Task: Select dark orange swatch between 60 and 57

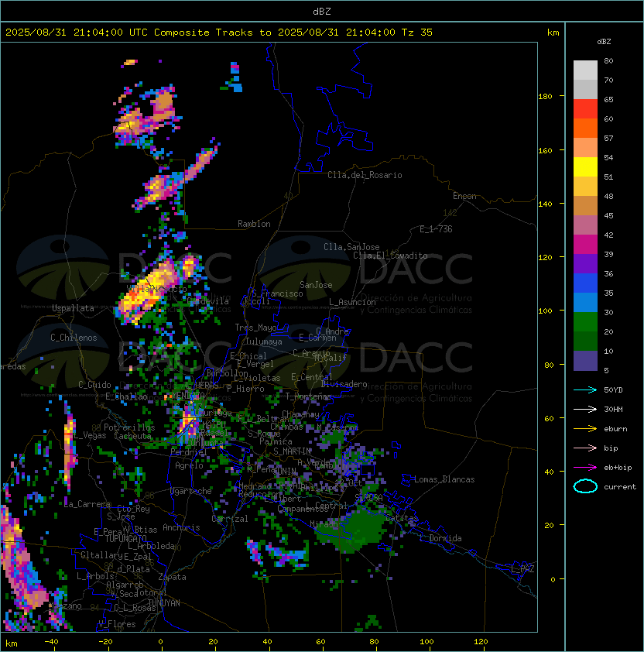Action: [x=585, y=128]
